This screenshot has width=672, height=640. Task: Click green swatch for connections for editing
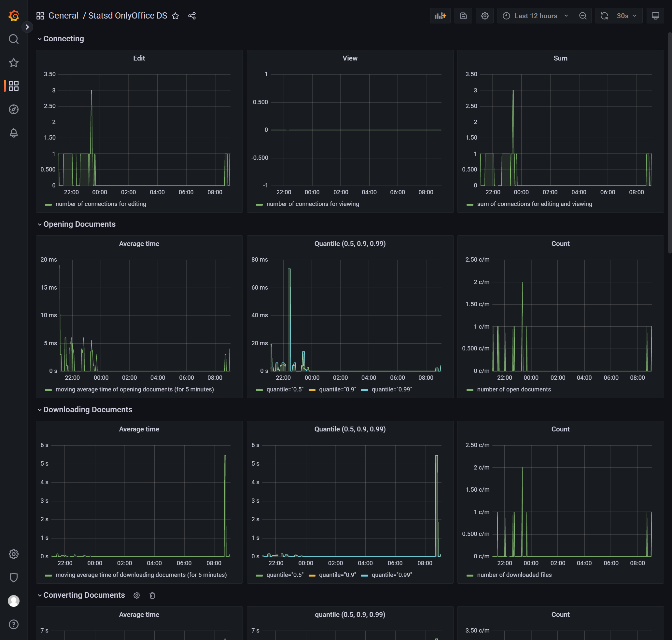tap(49, 204)
